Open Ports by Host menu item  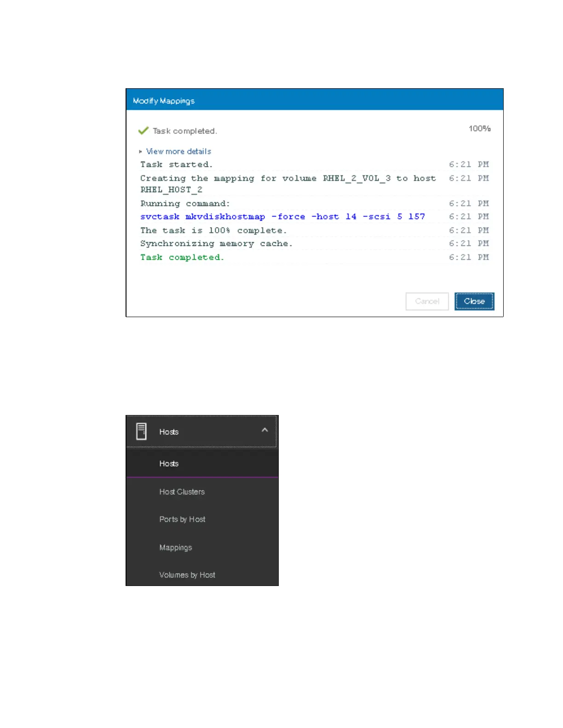coord(202,519)
